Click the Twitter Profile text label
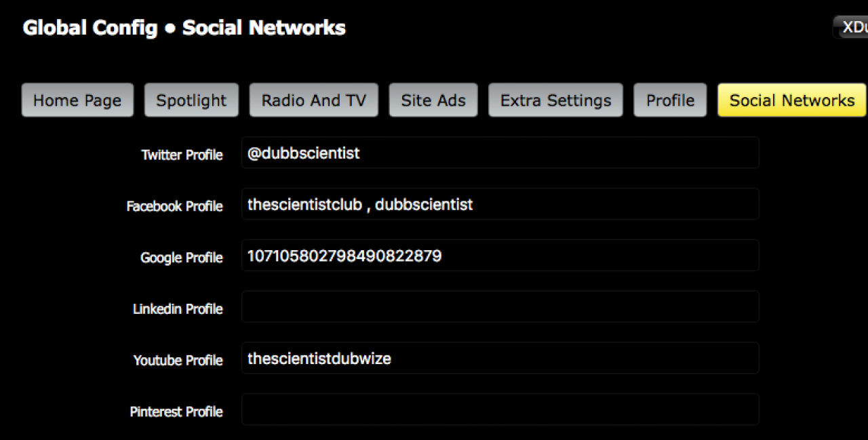The height and width of the screenshot is (440, 868). [x=182, y=155]
